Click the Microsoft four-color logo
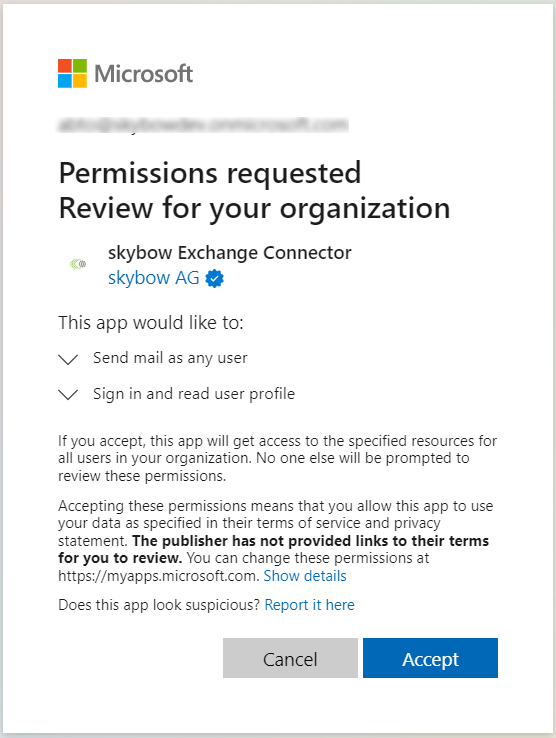The image size is (556, 738). click(x=73, y=73)
